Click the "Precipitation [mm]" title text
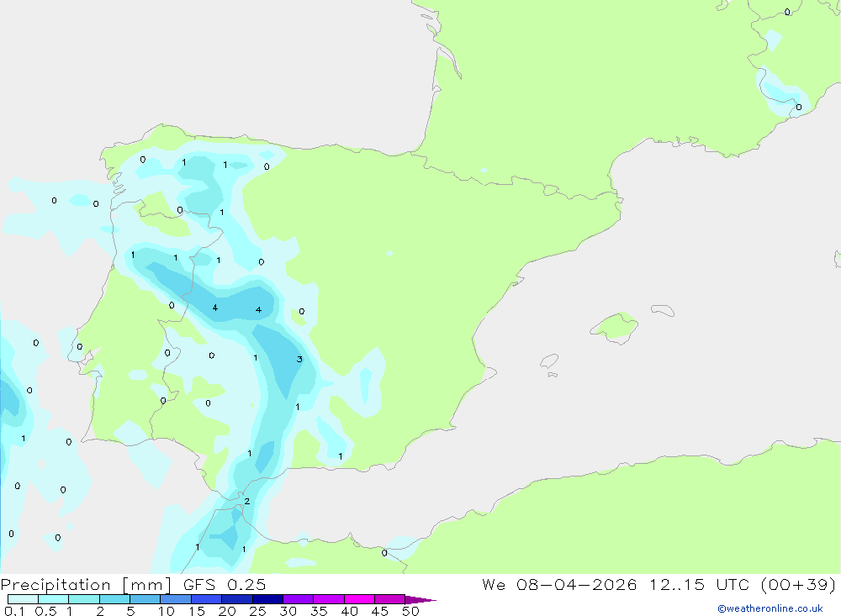Screen dimensions: 841x616 coord(87,584)
